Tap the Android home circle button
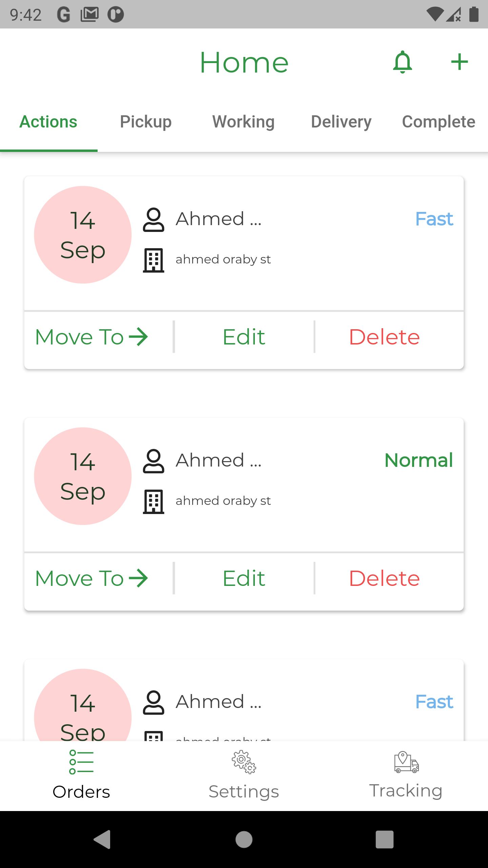 coord(244,840)
